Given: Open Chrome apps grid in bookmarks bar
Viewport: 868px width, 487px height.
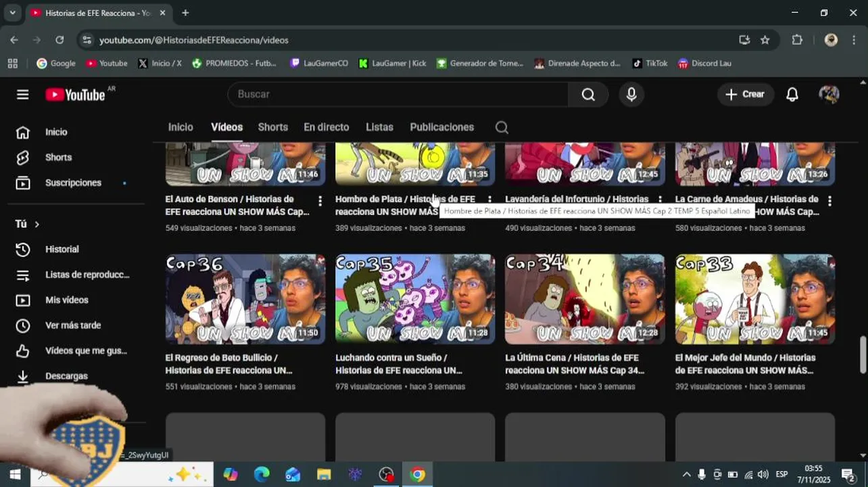Looking at the screenshot, I should click(x=12, y=64).
